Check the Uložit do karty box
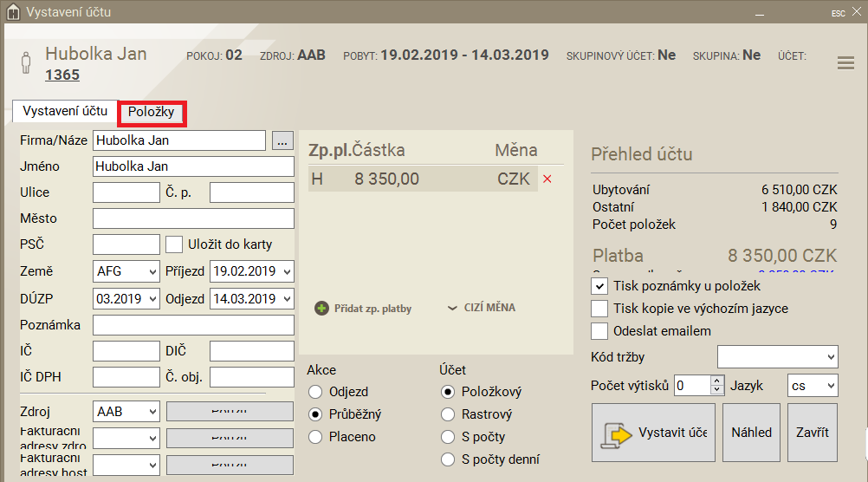 click(174, 244)
